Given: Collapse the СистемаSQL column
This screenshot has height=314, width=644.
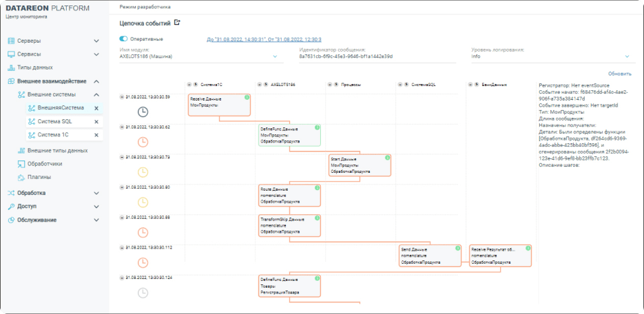Looking at the screenshot, I should pyautogui.click(x=400, y=85).
